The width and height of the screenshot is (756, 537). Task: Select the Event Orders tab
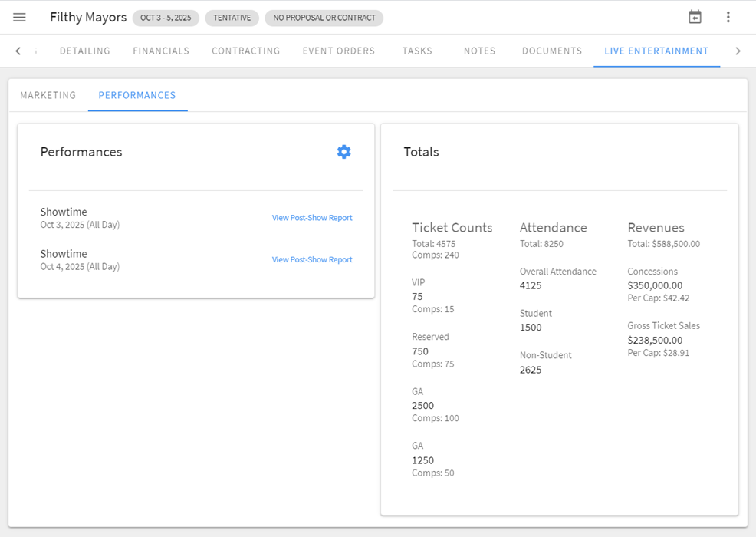coord(338,51)
